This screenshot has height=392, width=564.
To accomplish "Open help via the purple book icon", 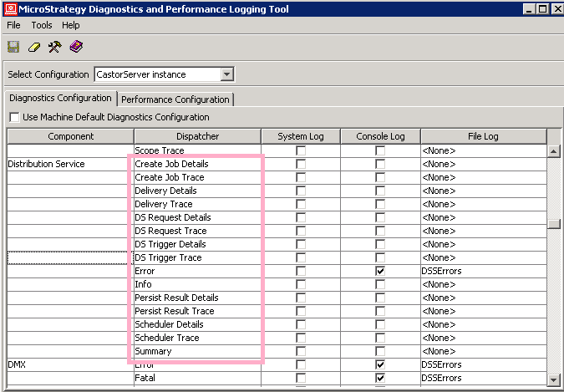I will pyautogui.click(x=76, y=47).
